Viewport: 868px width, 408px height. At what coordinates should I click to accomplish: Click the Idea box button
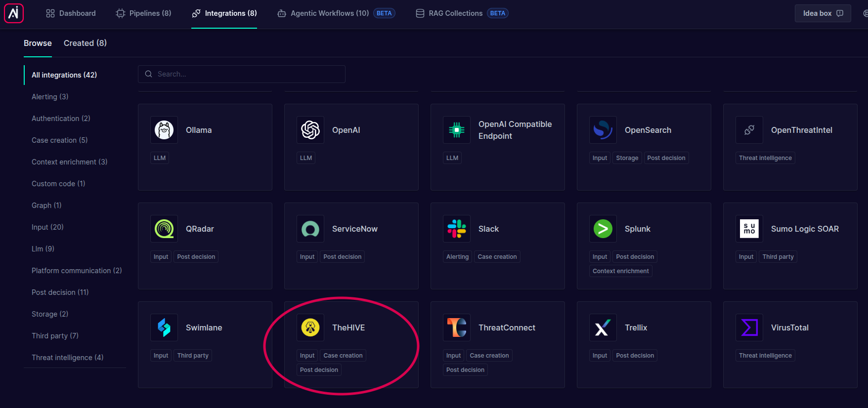point(823,13)
